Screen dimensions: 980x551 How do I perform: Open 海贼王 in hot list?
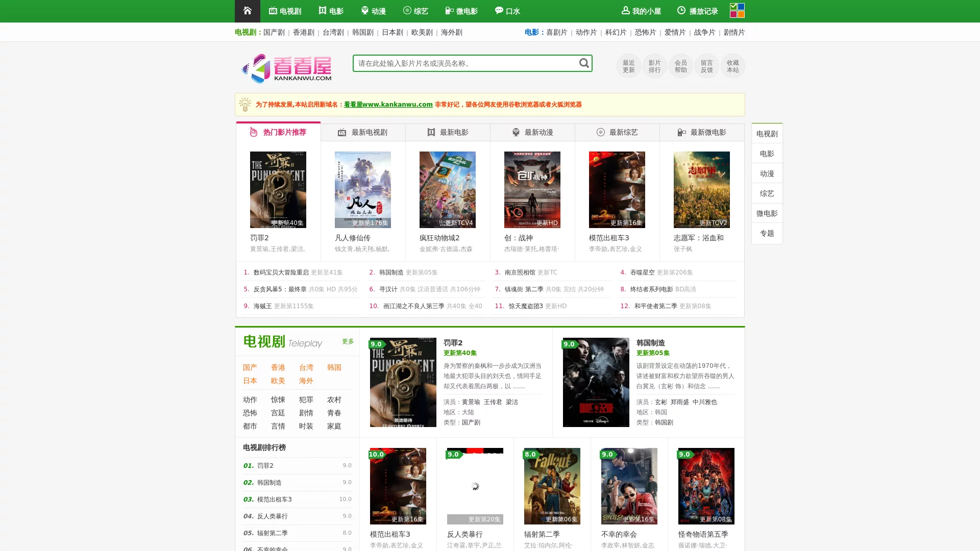click(x=263, y=306)
